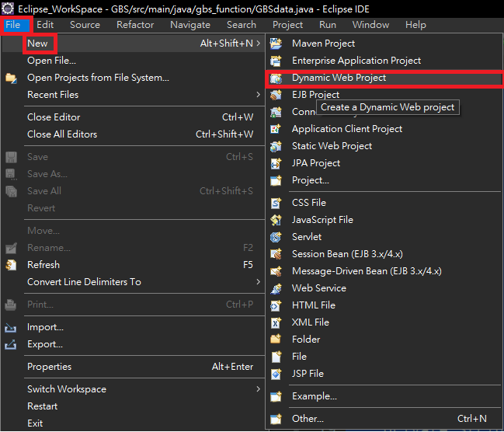The image size is (504, 432).
Task: Choose Open File... from File menu
Action: pos(133,61)
